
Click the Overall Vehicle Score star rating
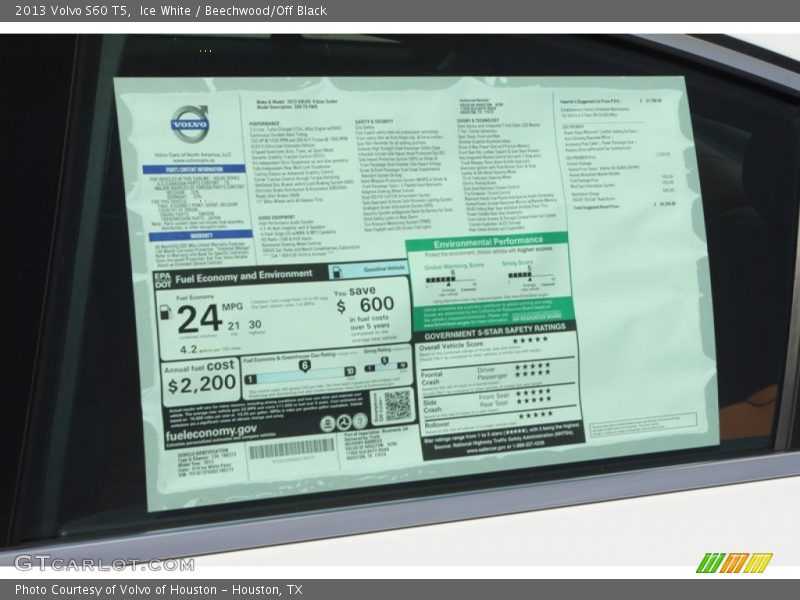[x=531, y=341]
